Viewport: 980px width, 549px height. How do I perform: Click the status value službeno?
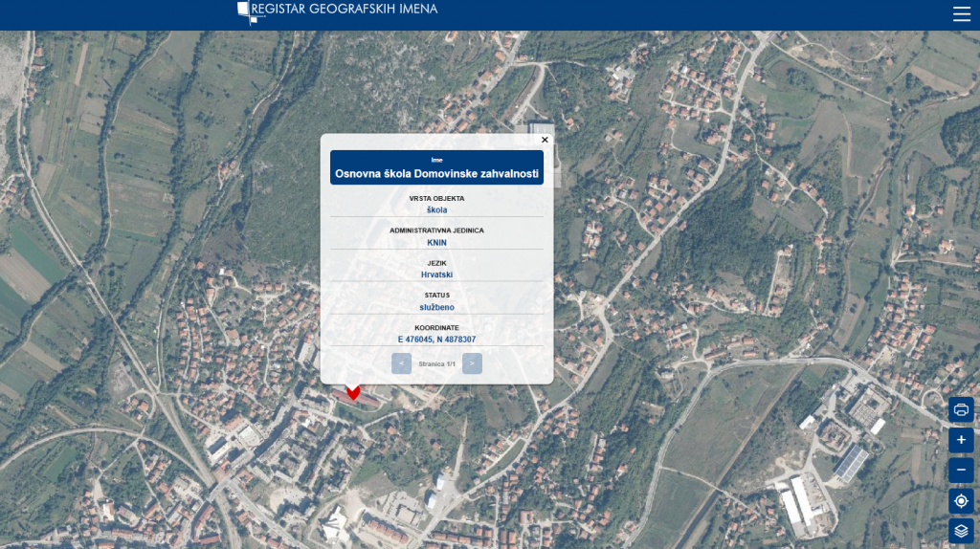tap(436, 307)
